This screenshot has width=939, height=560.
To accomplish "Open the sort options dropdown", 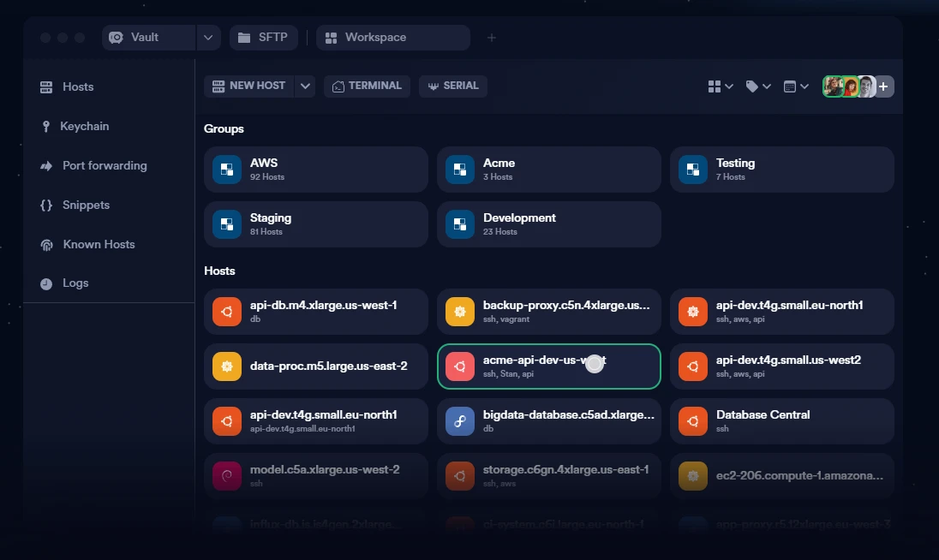I will point(797,86).
